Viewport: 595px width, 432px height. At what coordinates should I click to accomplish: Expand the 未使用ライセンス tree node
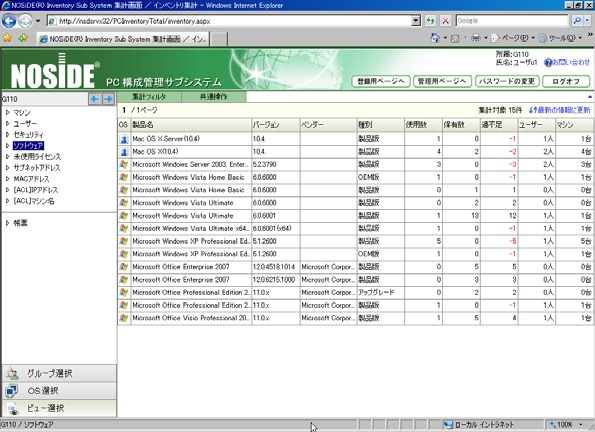pos(7,156)
